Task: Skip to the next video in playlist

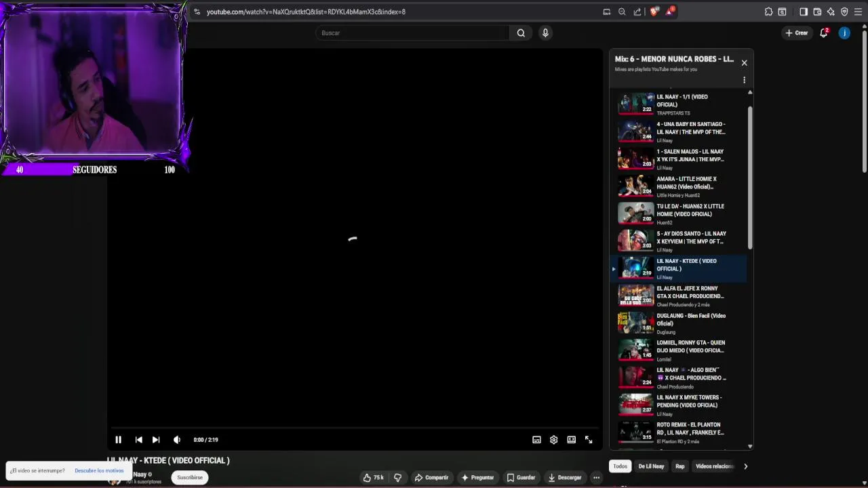Action: coord(156,440)
